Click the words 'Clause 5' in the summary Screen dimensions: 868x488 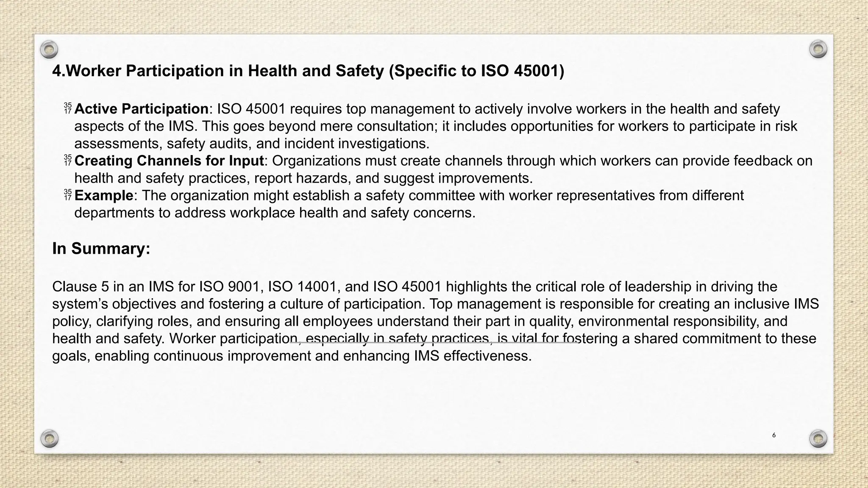pyautogui.click(x=81, y=287)
